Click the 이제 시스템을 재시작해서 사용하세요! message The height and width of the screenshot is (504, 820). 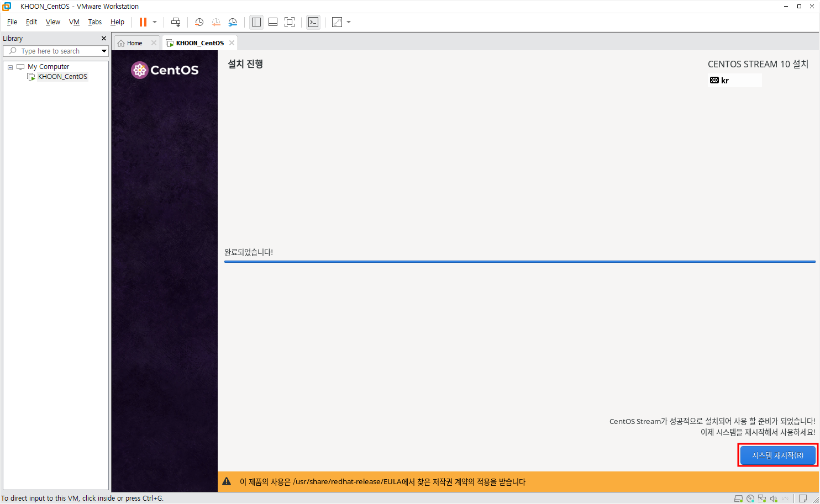coord(758,432)
